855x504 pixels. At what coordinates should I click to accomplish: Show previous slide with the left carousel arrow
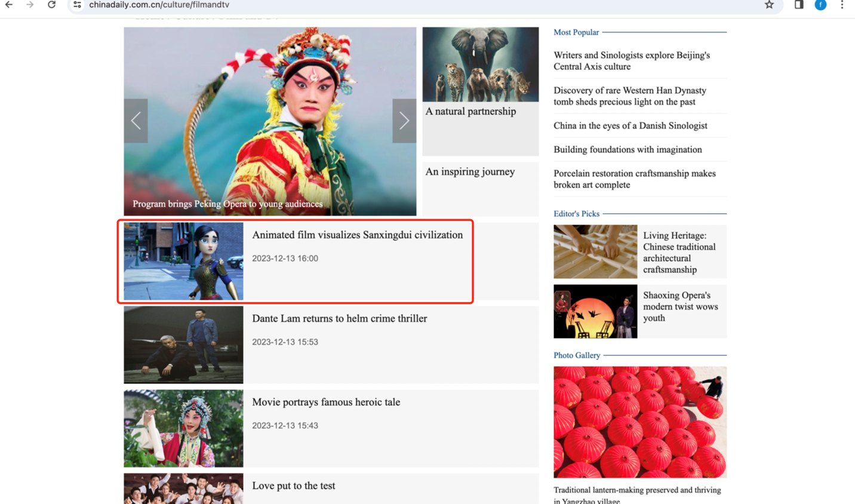tap(136, 121)
